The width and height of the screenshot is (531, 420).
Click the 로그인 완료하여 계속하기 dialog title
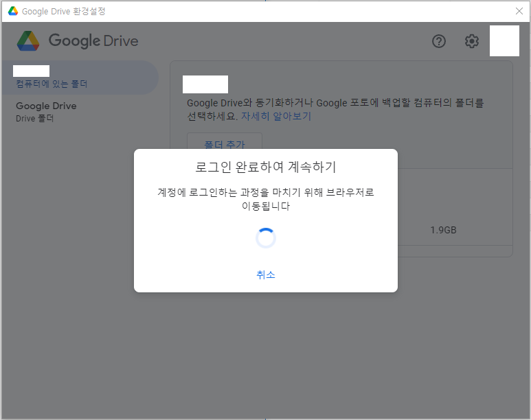(265, 167)
